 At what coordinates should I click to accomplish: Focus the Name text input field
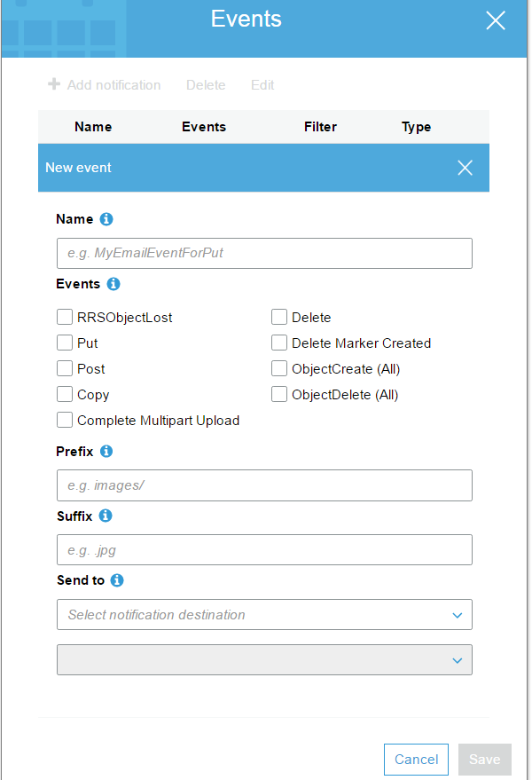click(264, 253)
